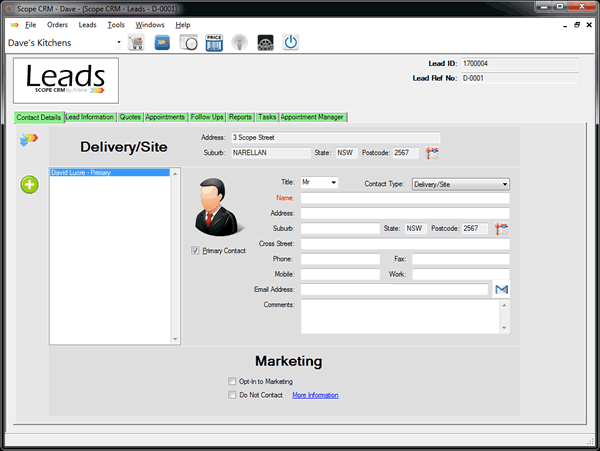Open the Dave's Kitchens company dropdown
600x451 pixels.
coord(119,43)
